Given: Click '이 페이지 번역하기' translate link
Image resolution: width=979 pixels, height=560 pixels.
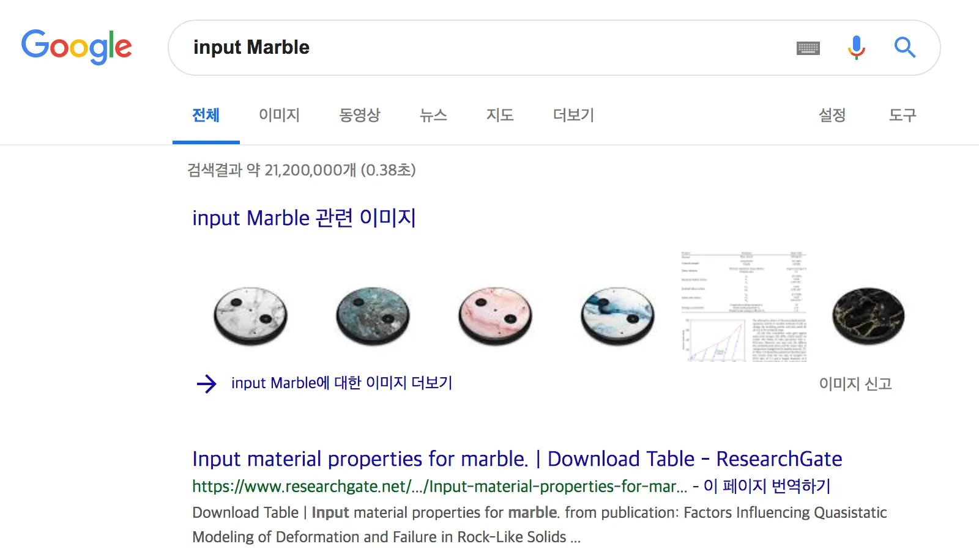Looking at the screenshot, I should click(767, 486).
